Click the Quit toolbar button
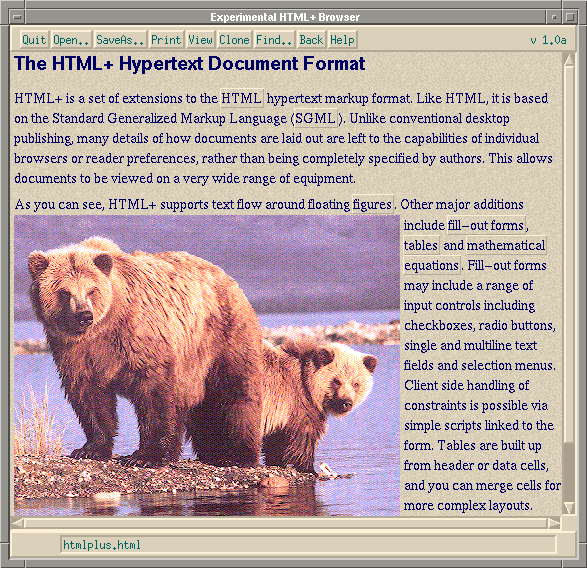587x568 pixels. (x=34, y=40)
